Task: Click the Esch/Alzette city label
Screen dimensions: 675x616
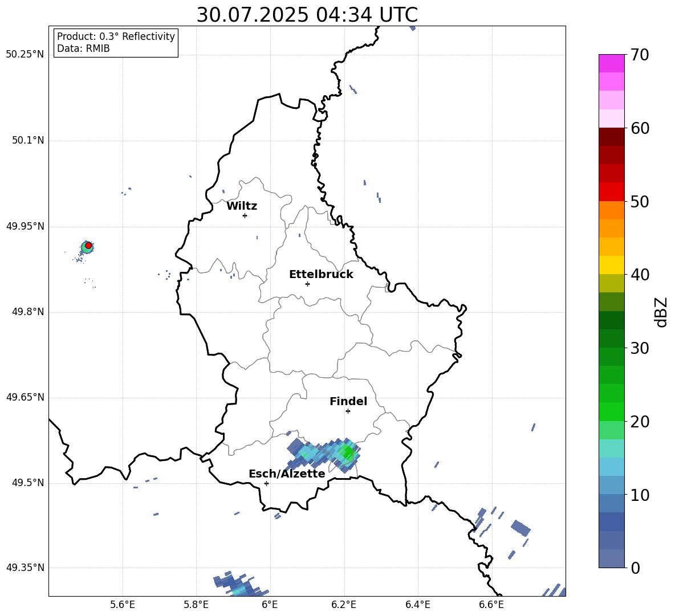Action: (x=287, y=474)
